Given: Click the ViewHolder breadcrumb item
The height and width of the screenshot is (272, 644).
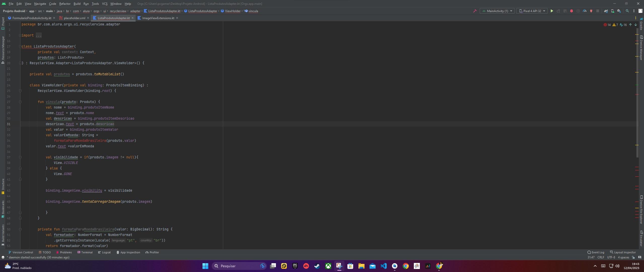Looking at the screenshot, I should click(x=231, y=11).
